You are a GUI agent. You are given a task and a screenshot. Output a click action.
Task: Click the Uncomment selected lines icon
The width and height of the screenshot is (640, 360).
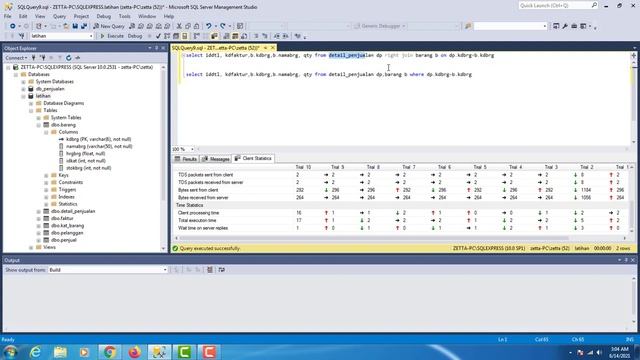coord(265,36)
